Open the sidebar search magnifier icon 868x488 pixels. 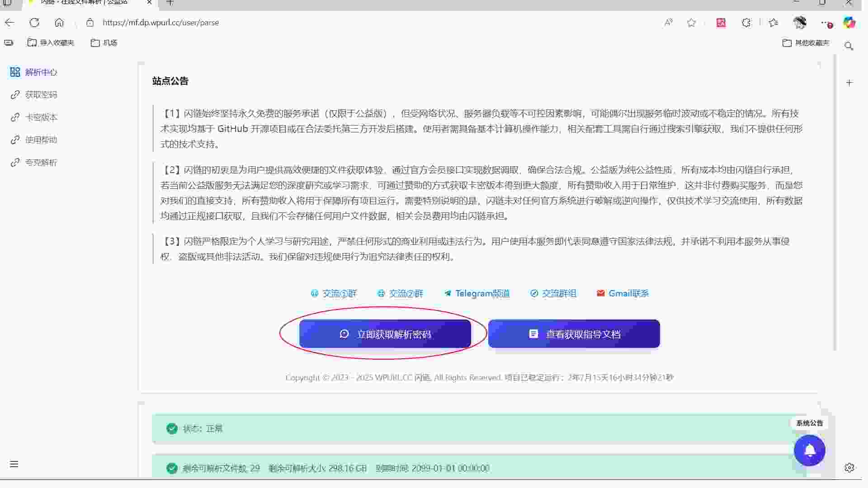(x=849, y=46)
